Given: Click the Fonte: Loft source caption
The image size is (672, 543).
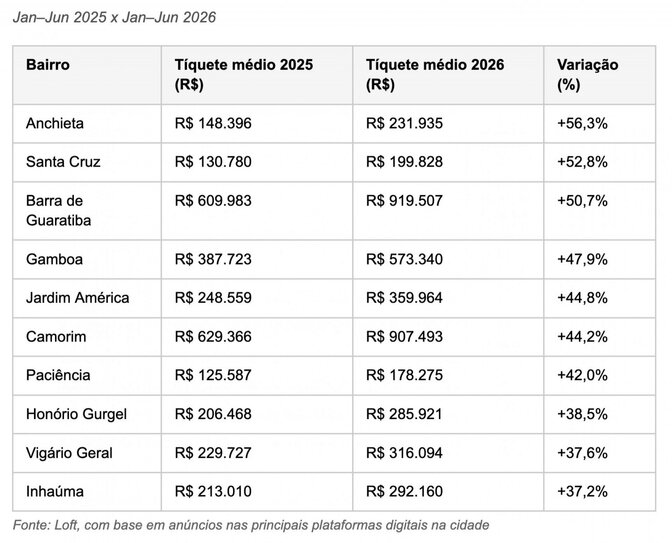Looking at the screenshot, I should 251,525.
